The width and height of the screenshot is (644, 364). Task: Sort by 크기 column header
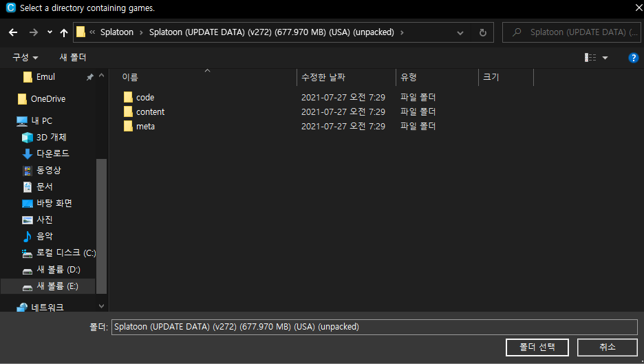(491, 77)
